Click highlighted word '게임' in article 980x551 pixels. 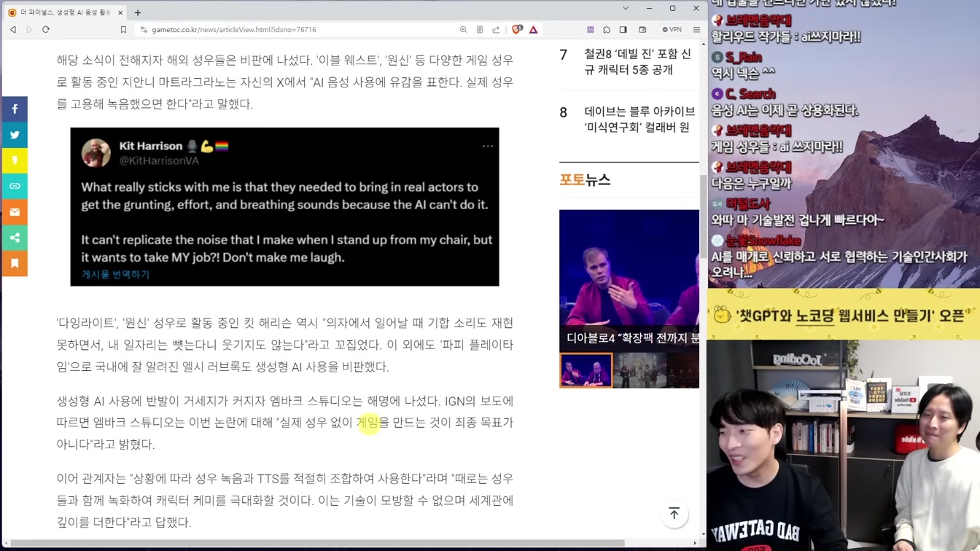point(367,422)
